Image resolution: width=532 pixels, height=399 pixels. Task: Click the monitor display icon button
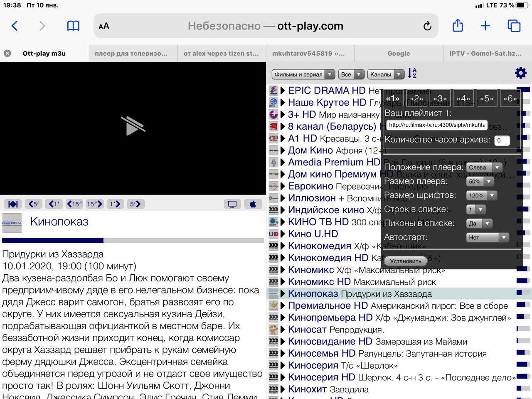tap(232, 204)
